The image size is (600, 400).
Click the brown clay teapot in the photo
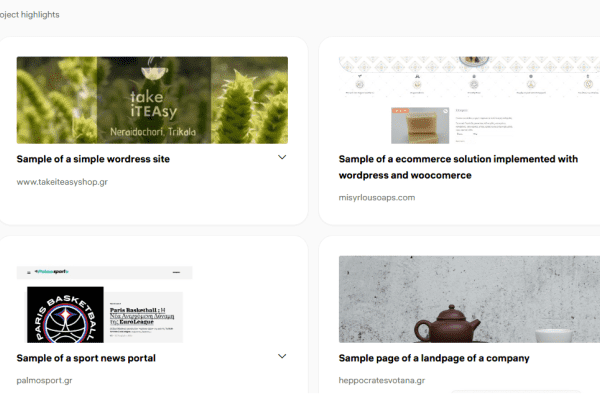pyautogui.click(x=447, y=325)
